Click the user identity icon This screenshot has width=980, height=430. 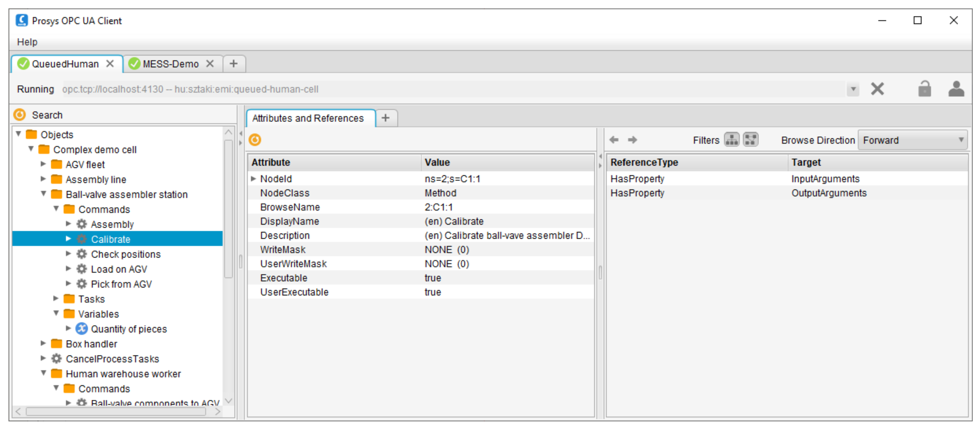point(956,89)
